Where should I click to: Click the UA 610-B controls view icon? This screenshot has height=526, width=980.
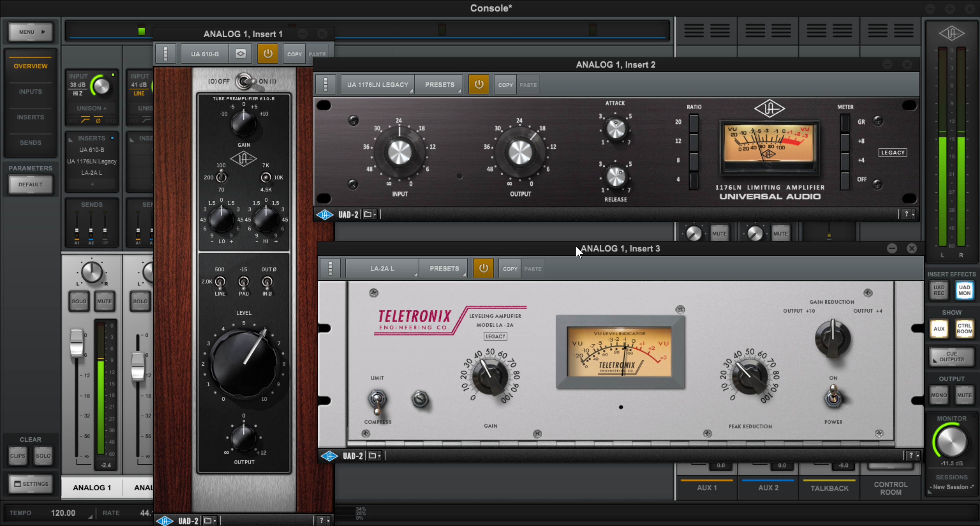(x=240, y=54)
